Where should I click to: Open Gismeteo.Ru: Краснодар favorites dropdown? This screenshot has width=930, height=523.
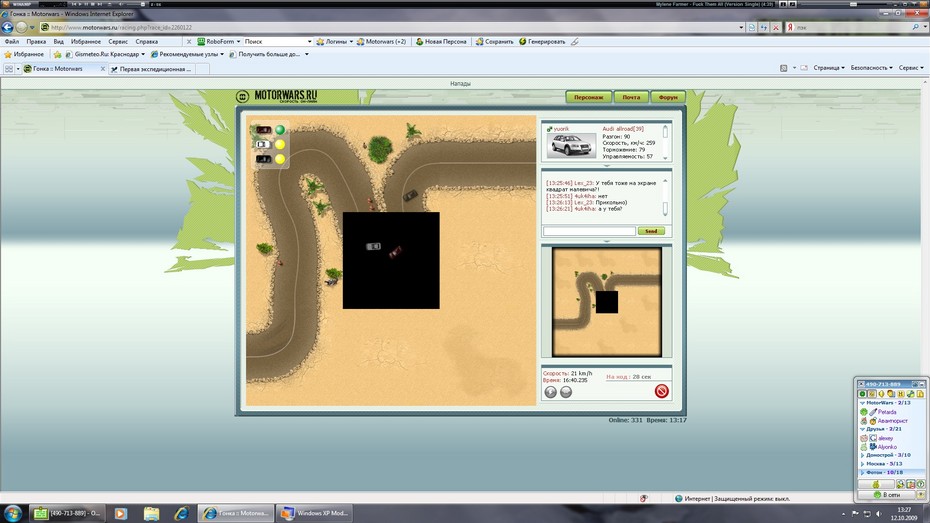pos(105,54)
